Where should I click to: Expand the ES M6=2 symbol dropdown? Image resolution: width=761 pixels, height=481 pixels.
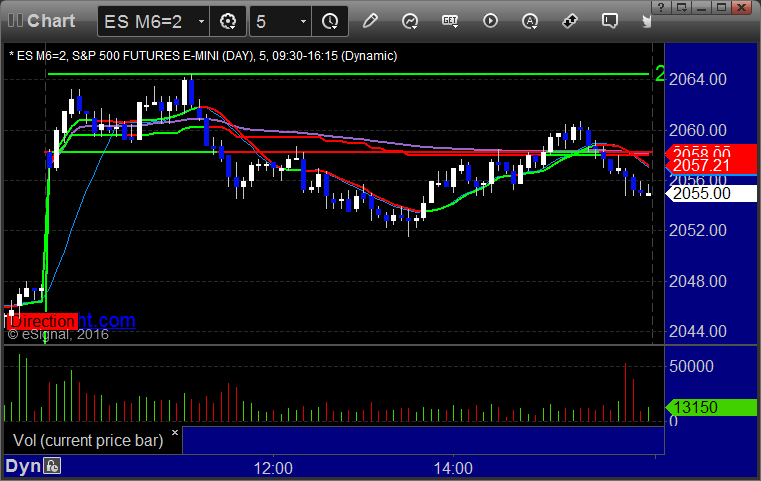201,21
